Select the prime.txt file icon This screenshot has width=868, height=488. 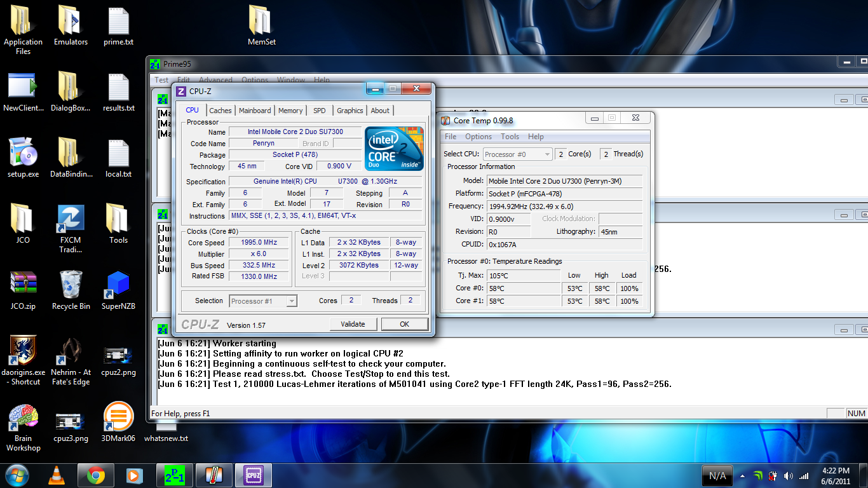click(119, 25)
